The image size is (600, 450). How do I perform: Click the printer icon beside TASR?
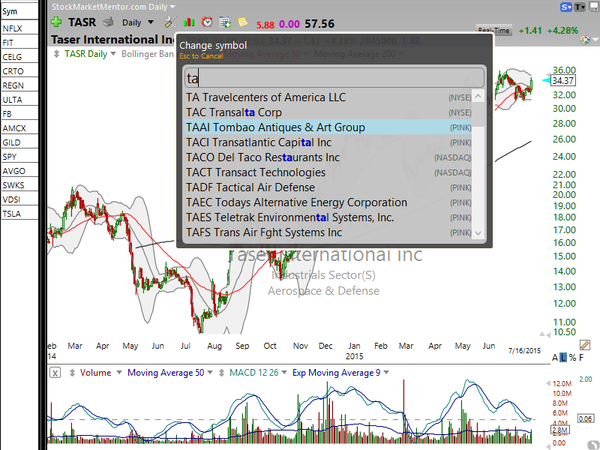(x=108, y=22)
